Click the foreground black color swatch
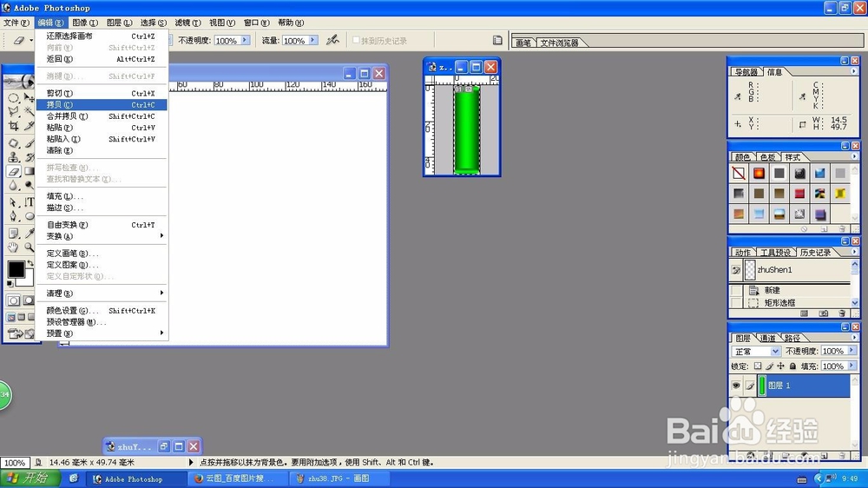This screenshot has width=868, height=488. [x=16, y=268]
